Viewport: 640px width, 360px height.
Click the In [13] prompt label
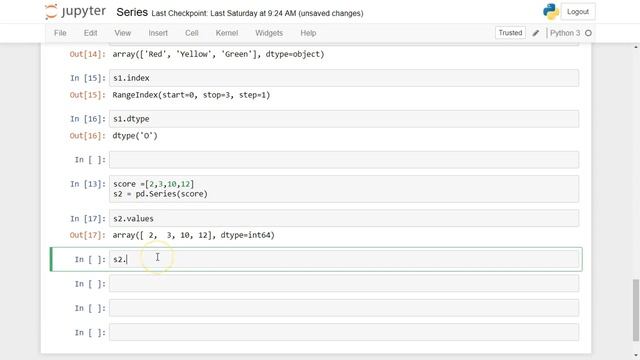point(88,184)
